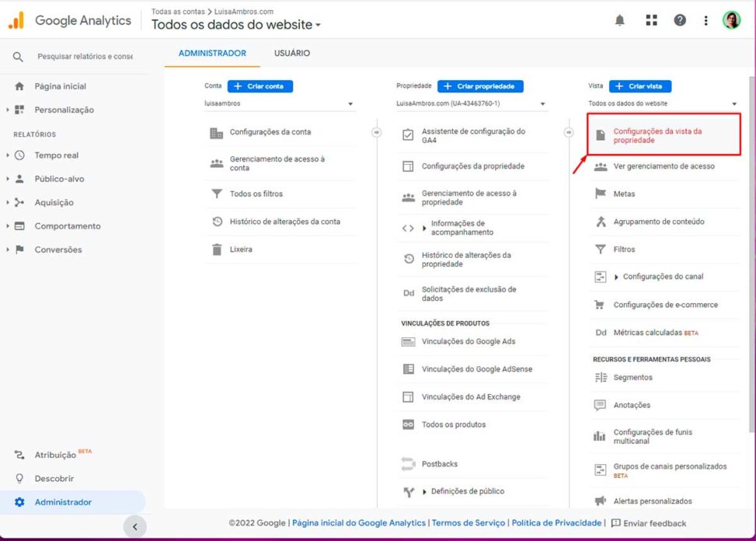
Task: Select the ADMINISTRADOR tab
Action: click(x=212, y=54)
